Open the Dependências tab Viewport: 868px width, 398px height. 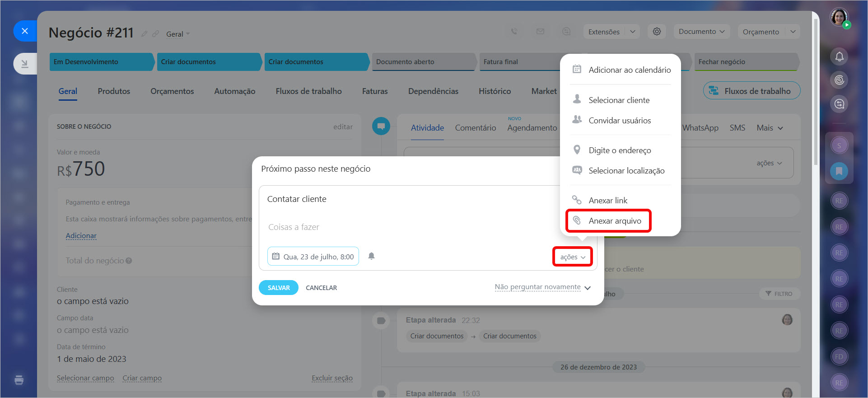point(433,91)
